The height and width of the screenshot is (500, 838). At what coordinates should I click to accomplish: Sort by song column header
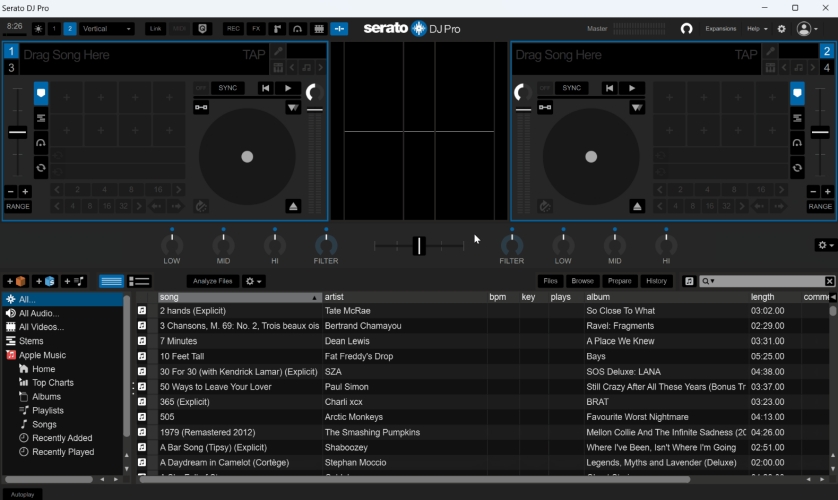[239, 297]
